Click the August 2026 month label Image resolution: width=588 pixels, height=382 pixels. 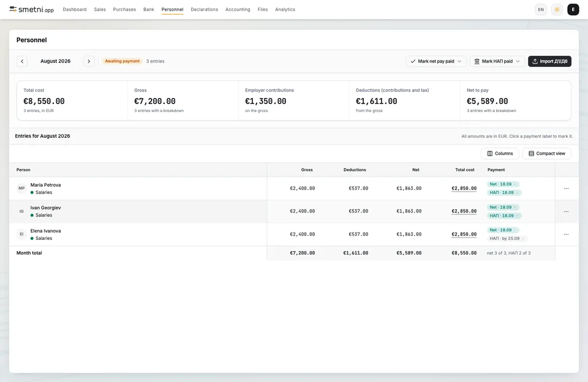coord(56,61)
